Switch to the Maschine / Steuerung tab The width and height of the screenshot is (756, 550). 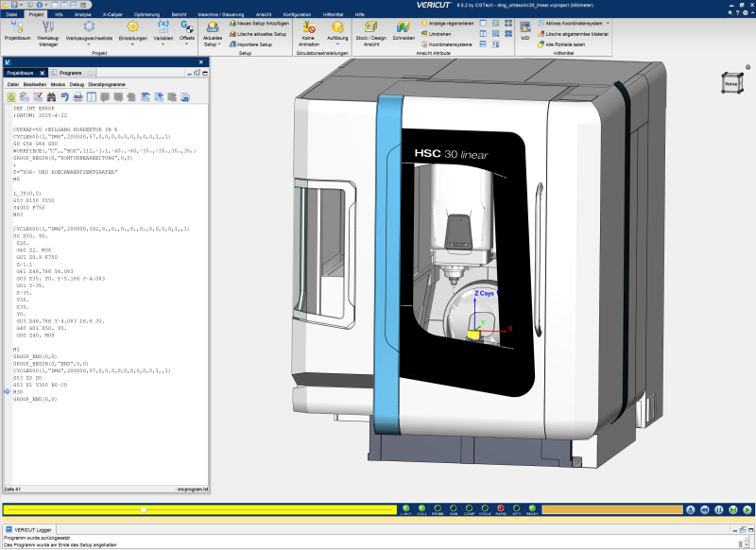221,14
